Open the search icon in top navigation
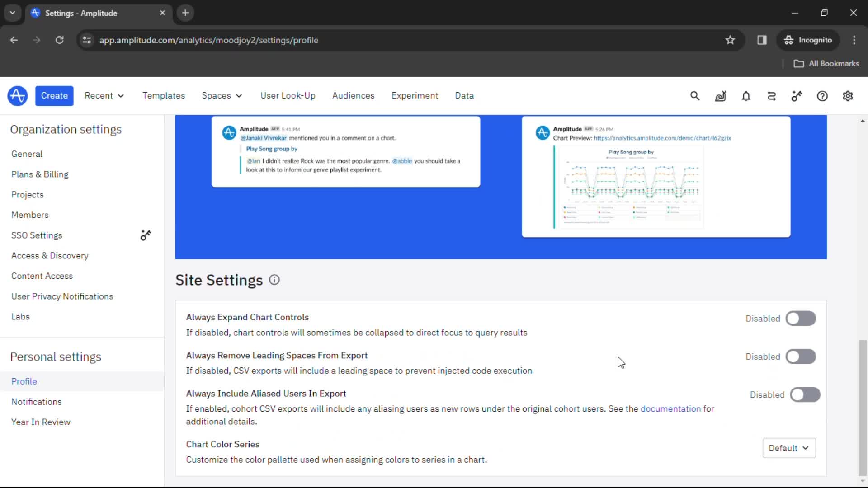Screen dimensions: 868x488 click(x=694, y=95)
